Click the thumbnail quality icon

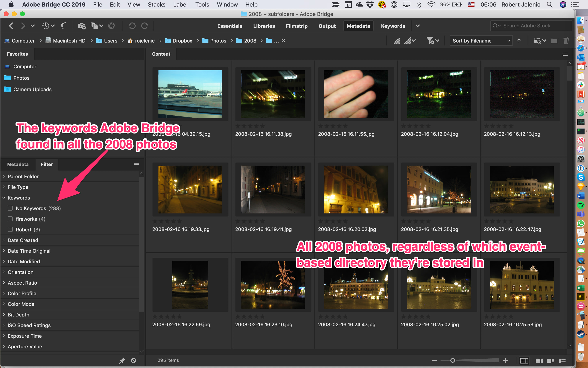[x=396, y=41]
